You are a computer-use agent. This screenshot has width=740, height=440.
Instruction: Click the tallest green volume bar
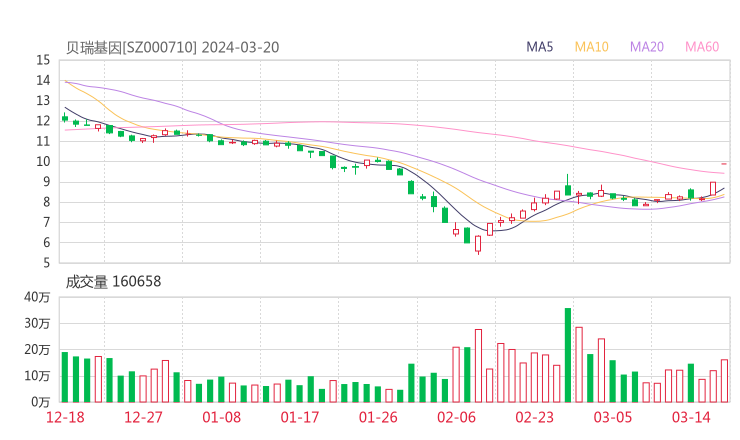click(568, 355)
